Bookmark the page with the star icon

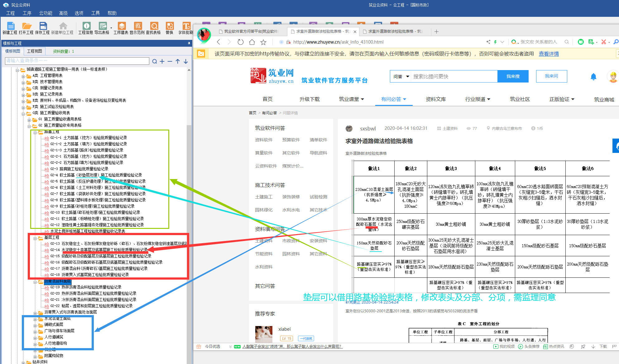pyautogui.click(x=263, y=42)
